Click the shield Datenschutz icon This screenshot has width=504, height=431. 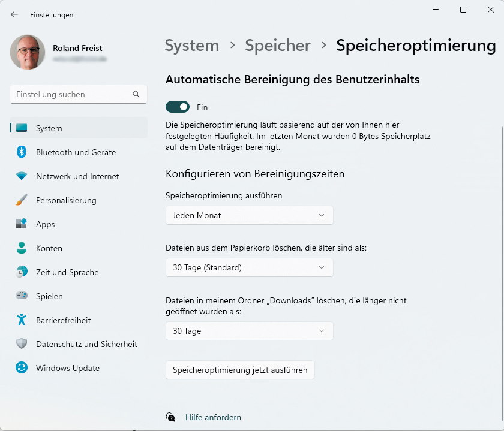pos(22,343)
